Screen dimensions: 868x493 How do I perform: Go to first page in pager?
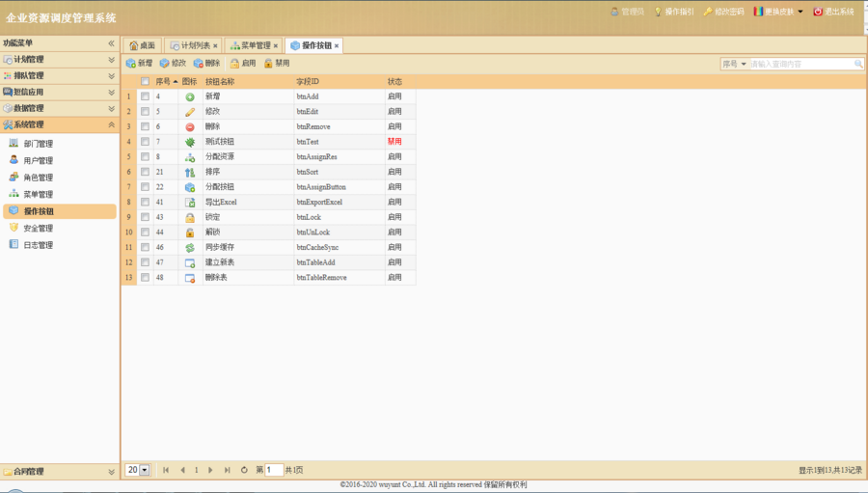(166, 470)
